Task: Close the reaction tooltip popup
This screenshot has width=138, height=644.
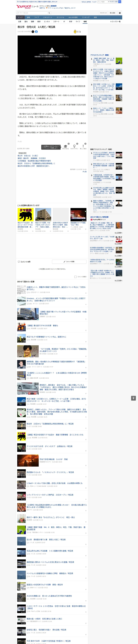Action: click(x=60, y=146)
